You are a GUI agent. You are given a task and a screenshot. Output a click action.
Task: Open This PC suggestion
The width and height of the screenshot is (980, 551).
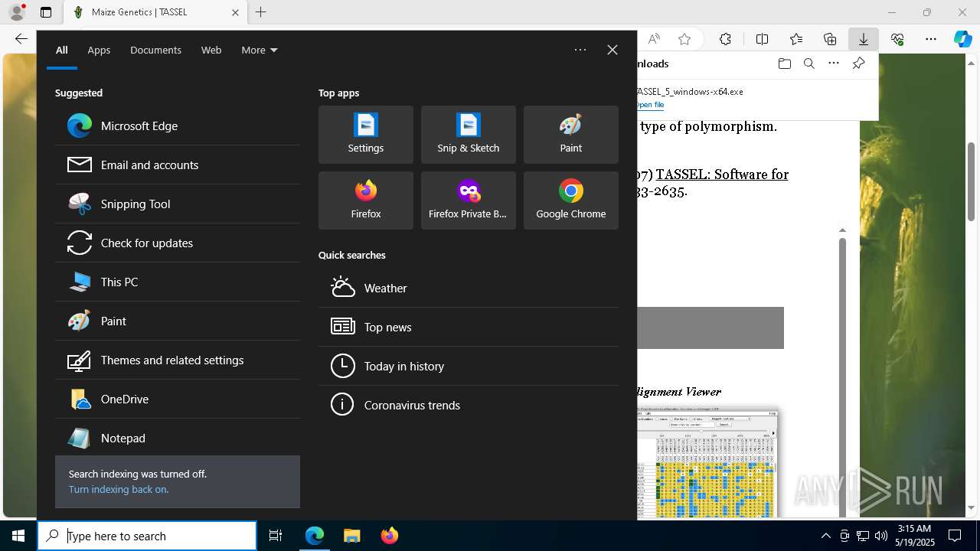click(x=178, y=282)
